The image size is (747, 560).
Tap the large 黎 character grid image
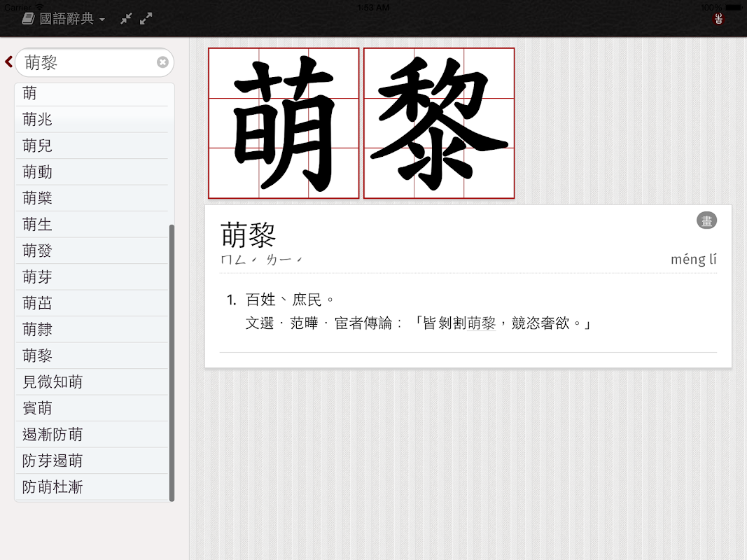pos(438,123)
